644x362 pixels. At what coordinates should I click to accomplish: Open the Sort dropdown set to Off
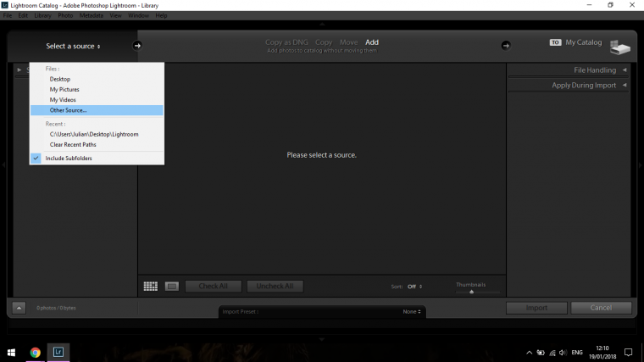coord(414,287)
